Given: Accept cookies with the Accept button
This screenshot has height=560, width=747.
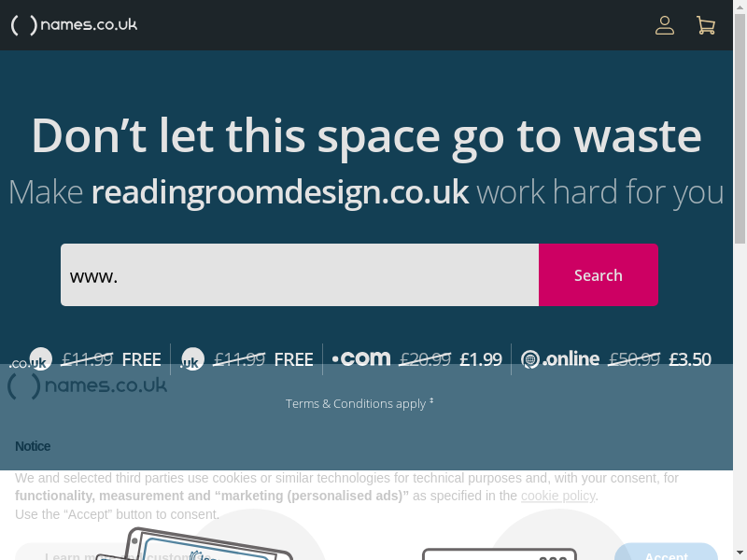Looking at the screenshot, I should tap(666, 553).
